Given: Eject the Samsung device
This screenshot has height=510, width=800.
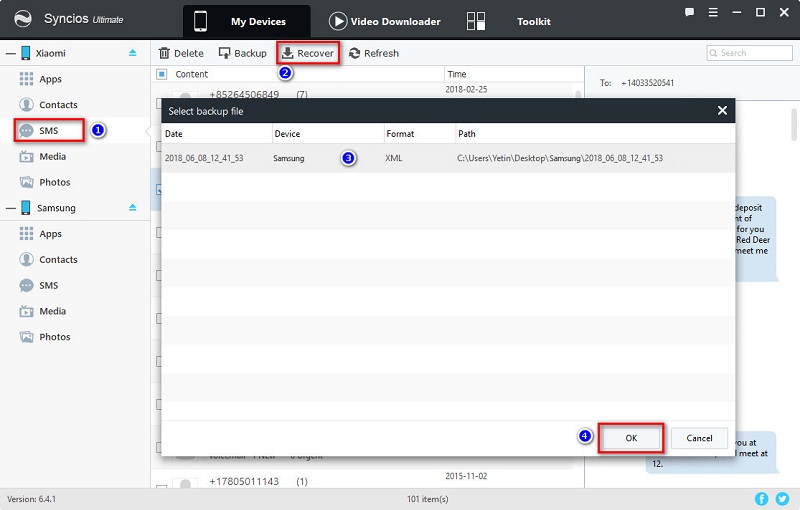Looking at the screenshot, I should coord(133,208).
